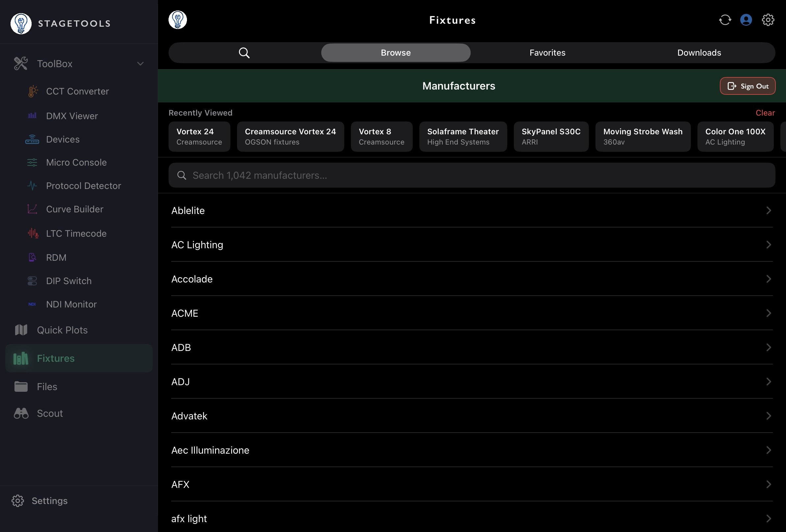Expand the ACME row chevron
This screenshot has height=532, width=786.
[769, 313]
